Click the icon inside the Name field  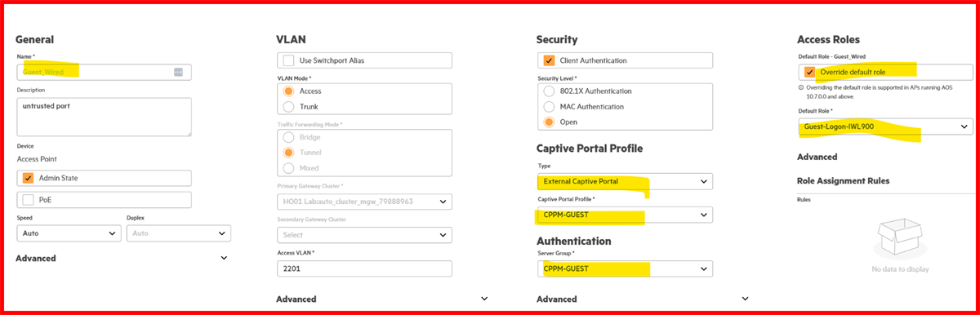tap(178, 72)
